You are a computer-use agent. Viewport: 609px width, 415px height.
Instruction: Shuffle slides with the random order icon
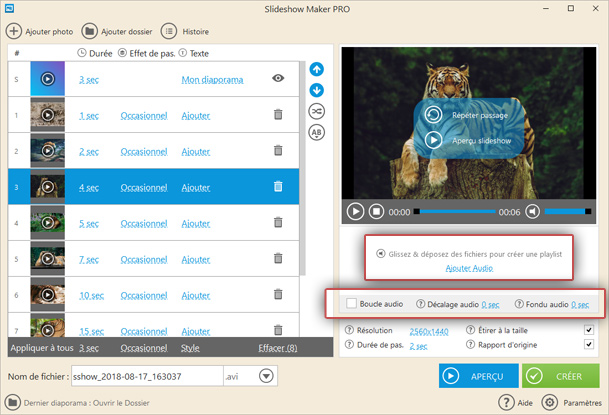coord(317,111)
